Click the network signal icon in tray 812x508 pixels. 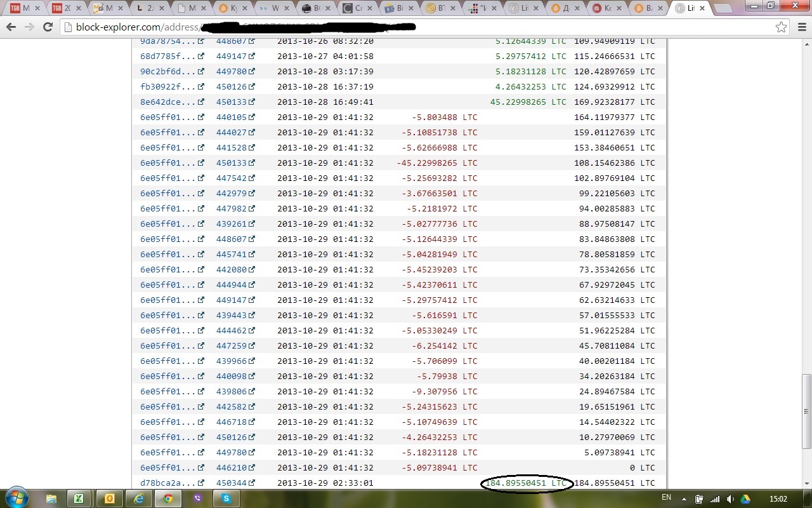click(x=715, y=499)
